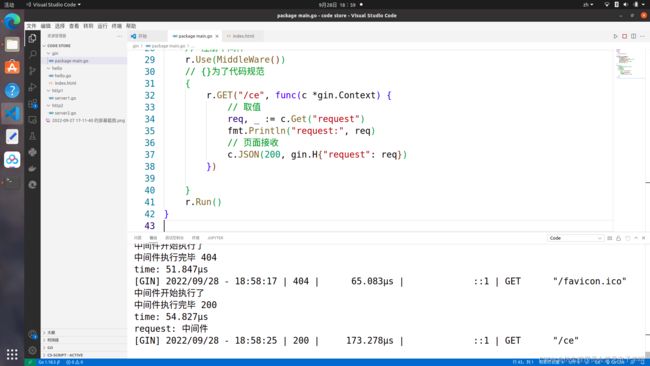Image resolution: width=650 pixels, height=366 pixels.
Task: Collapse the http1 folder
Action: click(84, 90)
